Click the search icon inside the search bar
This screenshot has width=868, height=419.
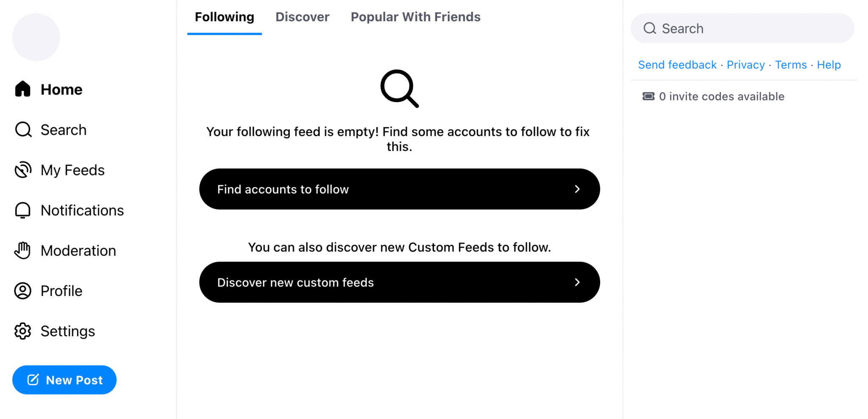649,28
